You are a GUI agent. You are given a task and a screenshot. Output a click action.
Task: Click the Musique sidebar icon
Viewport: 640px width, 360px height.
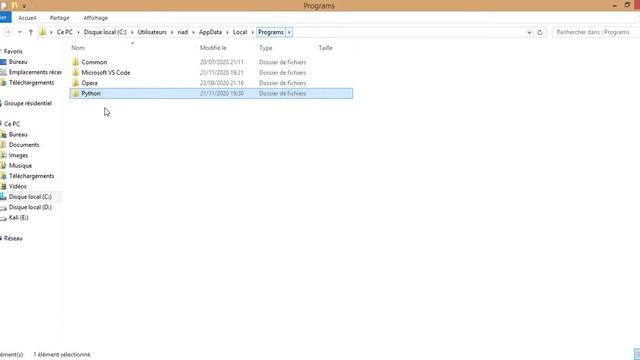tap(4, 166)
